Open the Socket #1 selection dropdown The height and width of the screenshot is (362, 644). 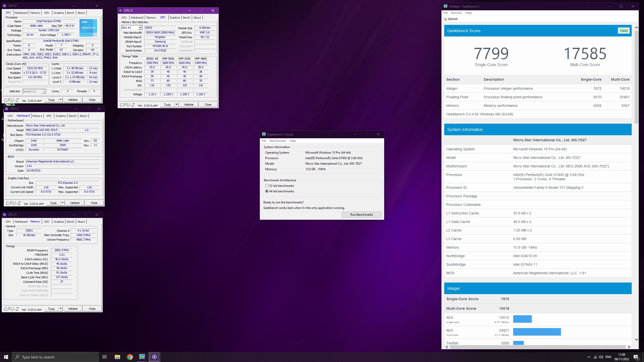[44, 92]
